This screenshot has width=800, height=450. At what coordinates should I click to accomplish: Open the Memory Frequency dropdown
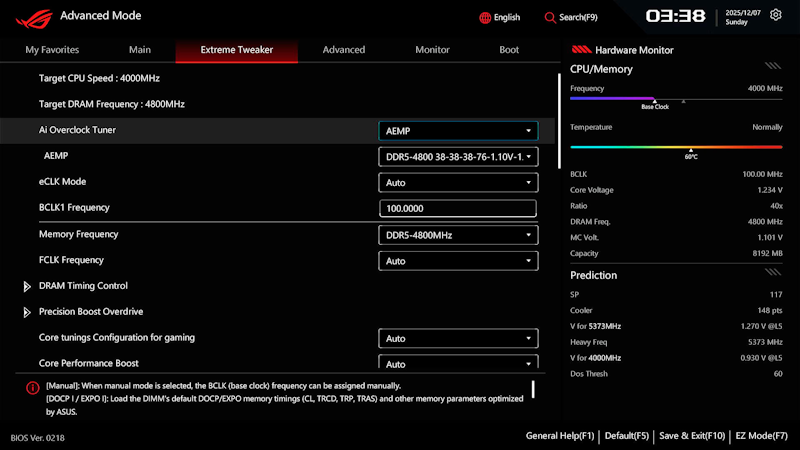pos(458,235)
